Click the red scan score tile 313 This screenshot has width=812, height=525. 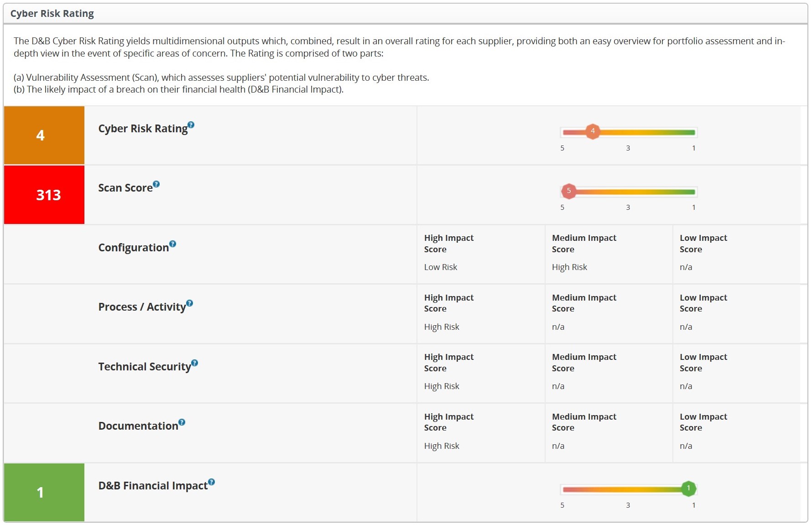(x=44, y=195)
